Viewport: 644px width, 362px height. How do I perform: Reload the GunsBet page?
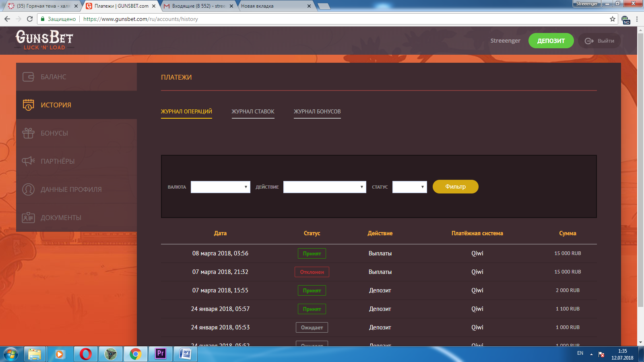click(30, 19)
